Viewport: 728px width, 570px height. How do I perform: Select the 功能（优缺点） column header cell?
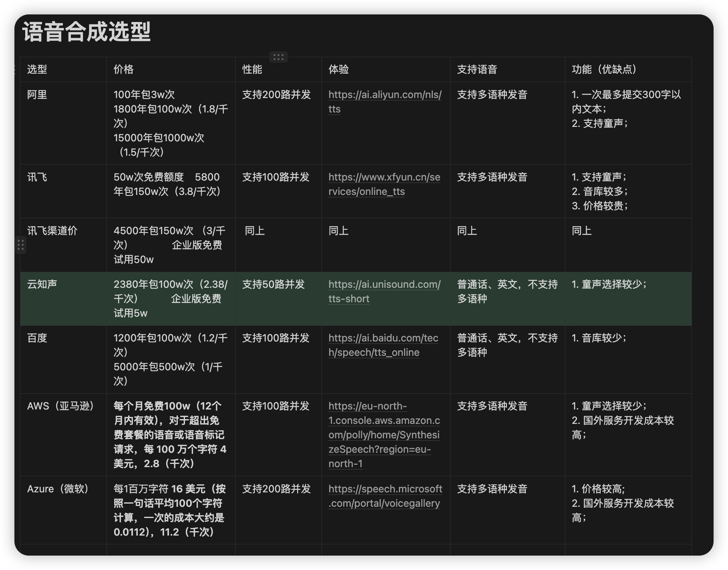pos(628,70)
